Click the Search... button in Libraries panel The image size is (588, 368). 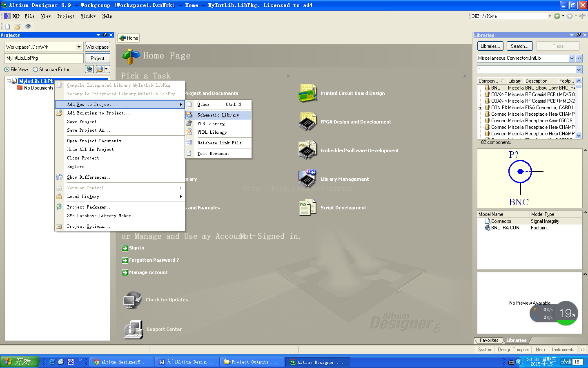pyautogui.click(x=519, y=46)
